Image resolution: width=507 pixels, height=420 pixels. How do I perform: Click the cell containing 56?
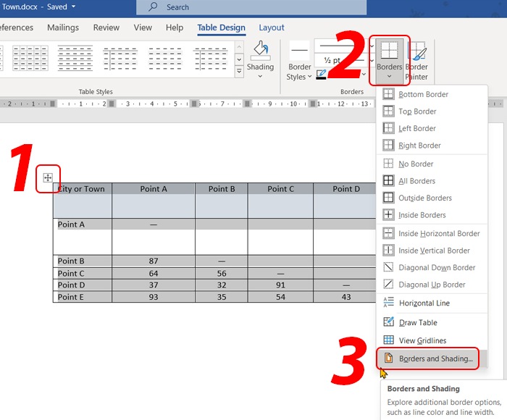click(x=222, y=273)
